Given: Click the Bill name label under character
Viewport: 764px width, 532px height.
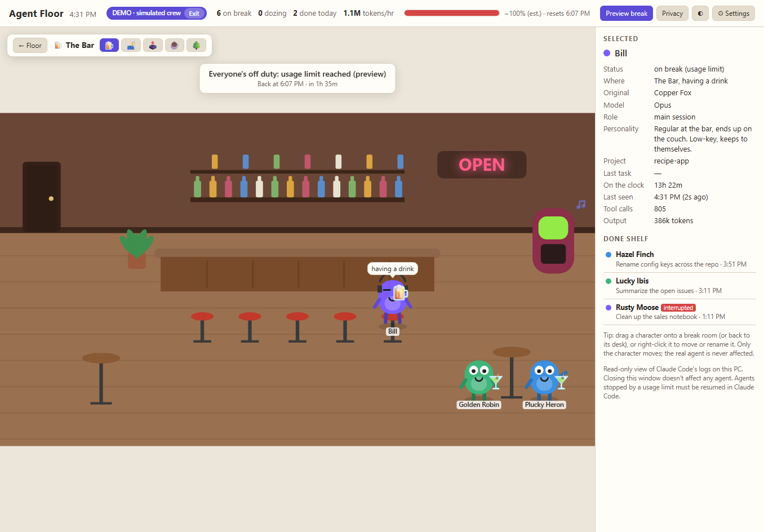Looking at the screenshot, I should 393,331.
